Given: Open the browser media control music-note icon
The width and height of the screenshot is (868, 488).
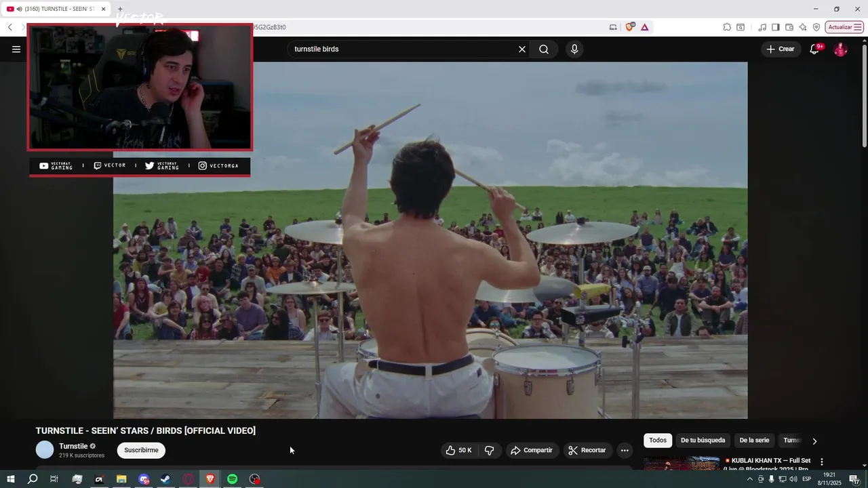Looking at the screenshot, I should (762, 27).
